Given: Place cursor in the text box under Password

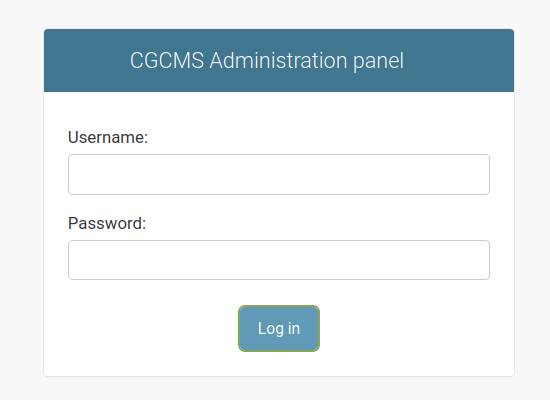Looking at the screenshot, I should pyautogui.click(x=279, y=260).
